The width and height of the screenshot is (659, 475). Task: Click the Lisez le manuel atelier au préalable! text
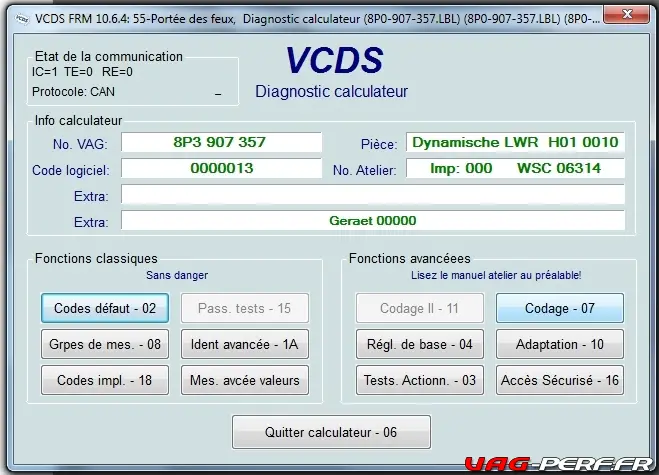click(x=496, y=275)
